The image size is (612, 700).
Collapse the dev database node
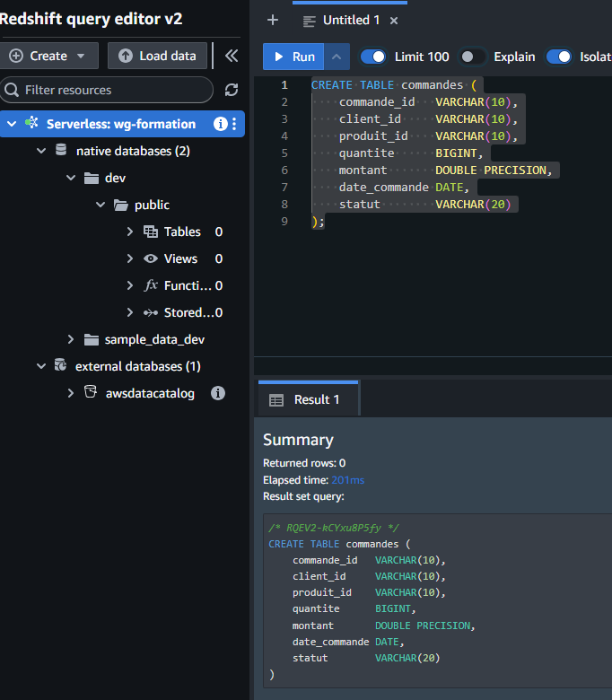pos(71,178)
